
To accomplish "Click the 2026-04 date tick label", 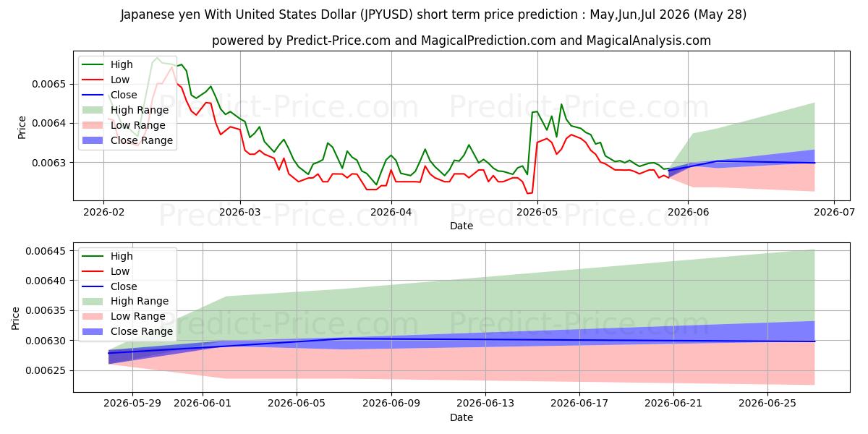I will tap(391, 213).
